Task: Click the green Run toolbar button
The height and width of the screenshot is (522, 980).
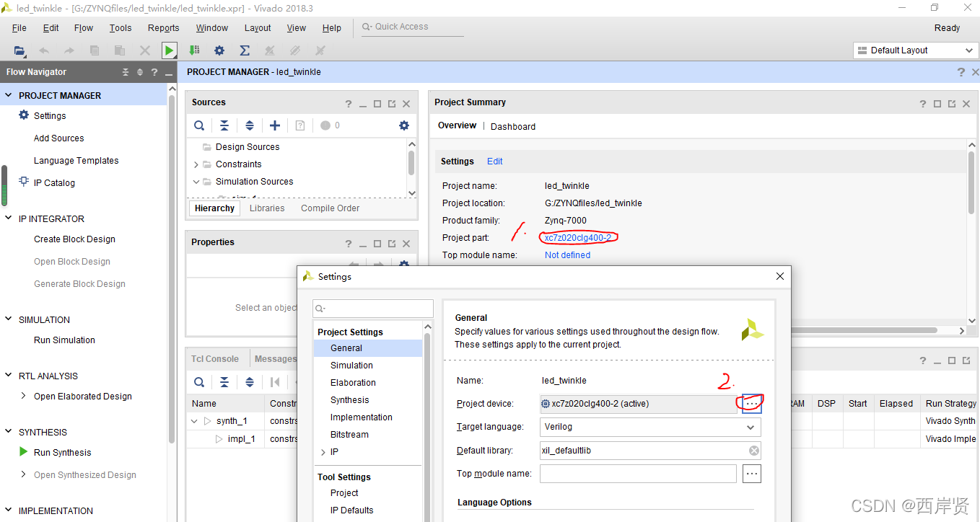Action: coord(169,50)
